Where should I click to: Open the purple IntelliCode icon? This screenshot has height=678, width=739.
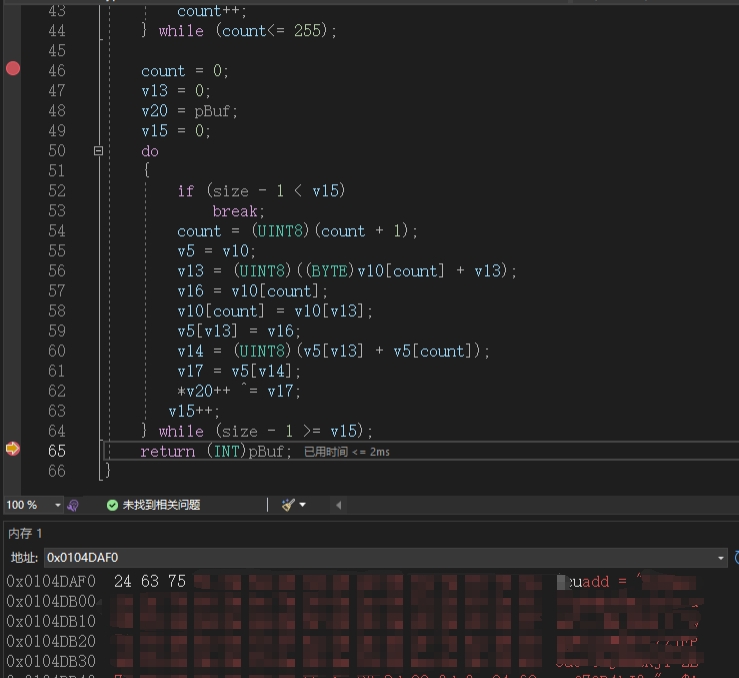[x=73, y=506]
